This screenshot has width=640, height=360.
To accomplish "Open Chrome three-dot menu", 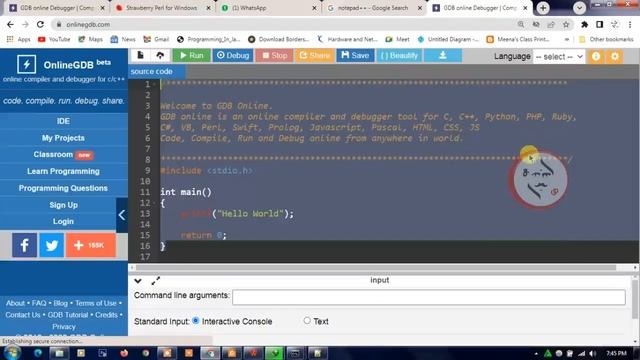I will point(630,24).
